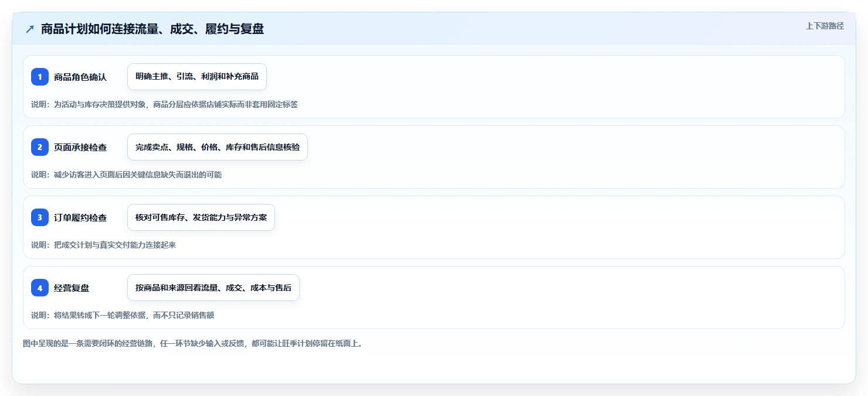868x396 pixels.
Task: Select the 上下游路径 label in the header
Action: pyautogui.click(x=825, y=26)
